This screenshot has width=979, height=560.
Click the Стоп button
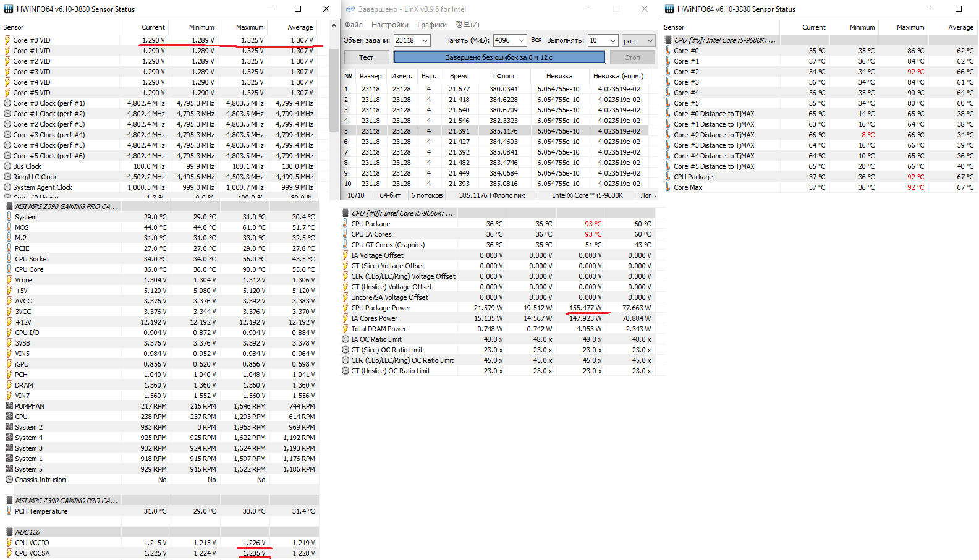coord(632,57)
